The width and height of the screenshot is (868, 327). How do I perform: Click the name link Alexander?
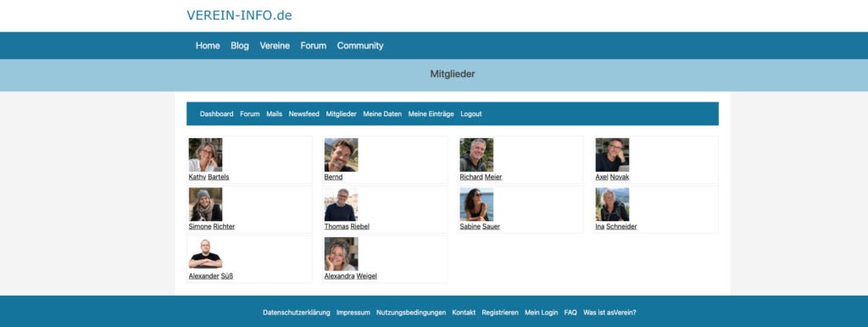pyautogui.click(x=203, y=276)
